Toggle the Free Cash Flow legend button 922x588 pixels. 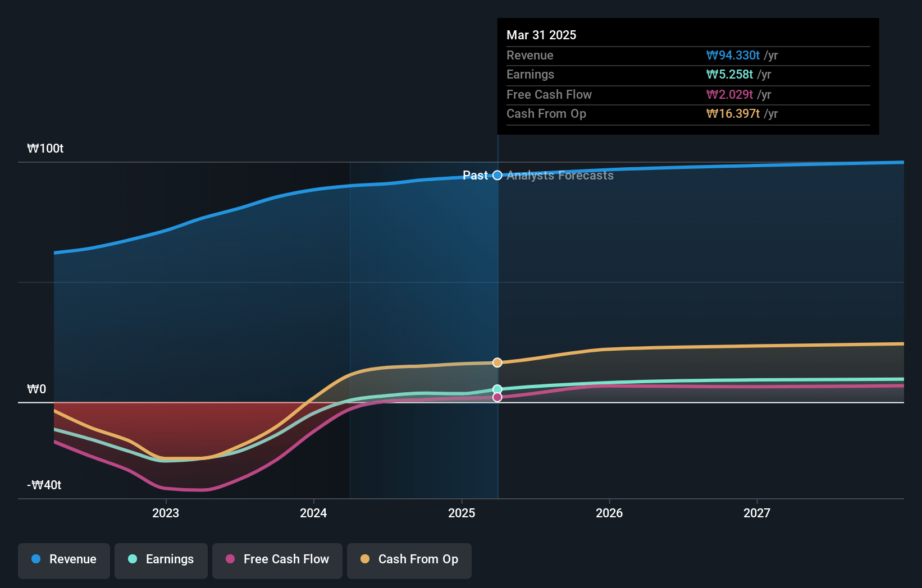(277, 561)
